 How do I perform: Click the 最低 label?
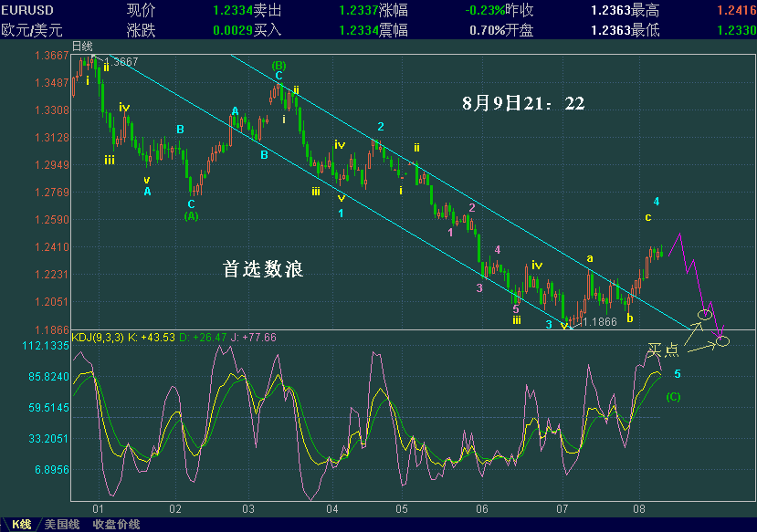pos(645,30)
